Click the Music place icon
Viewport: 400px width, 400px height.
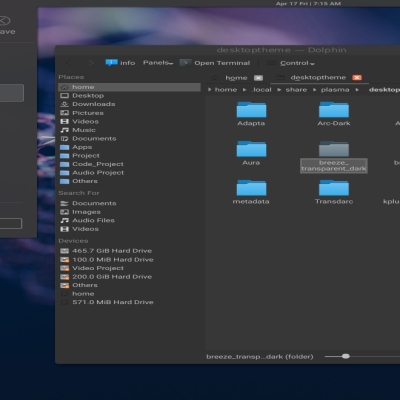(x=64, y=130)
